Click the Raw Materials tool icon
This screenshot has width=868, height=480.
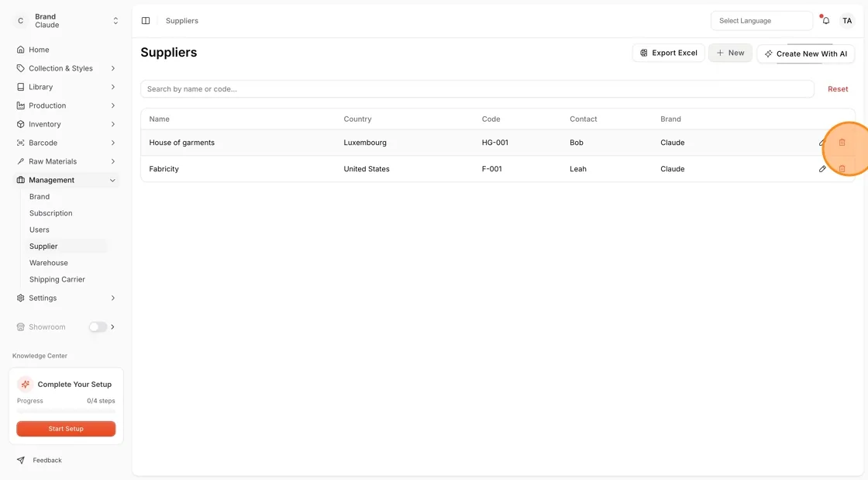[20, 161]
